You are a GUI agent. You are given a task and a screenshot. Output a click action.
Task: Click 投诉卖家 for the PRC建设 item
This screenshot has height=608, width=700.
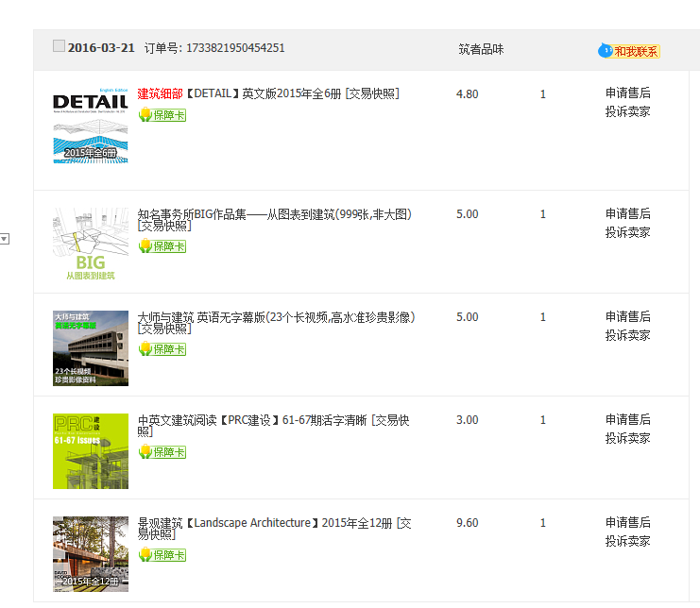pyautogui.click(x=627, y=439)
